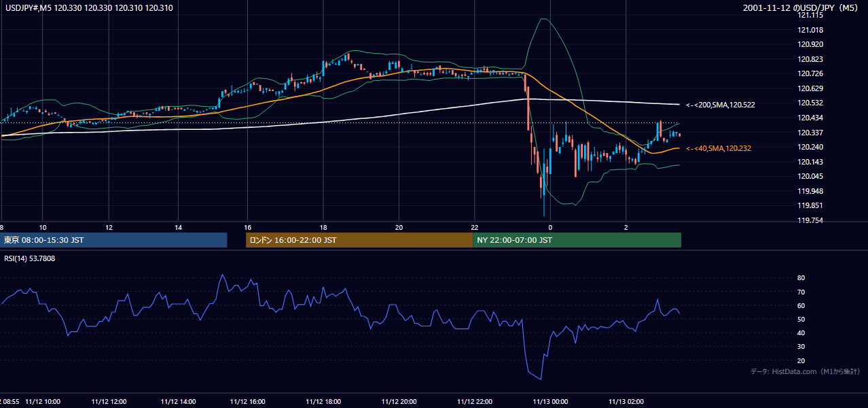Select the 200 SMA label 120.522
Image resolution: width=868 pixels, height=408 pixels.
721,105
